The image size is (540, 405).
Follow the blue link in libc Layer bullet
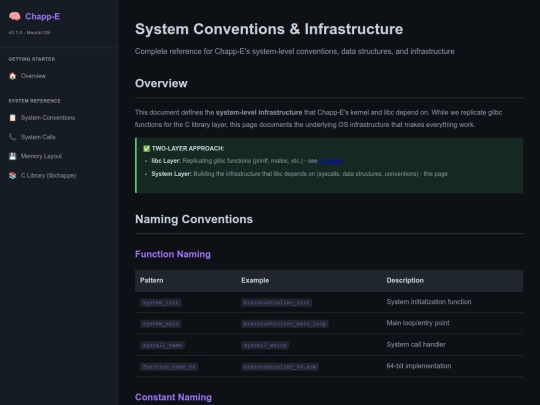pyautogui.click(x=331, y=161)
